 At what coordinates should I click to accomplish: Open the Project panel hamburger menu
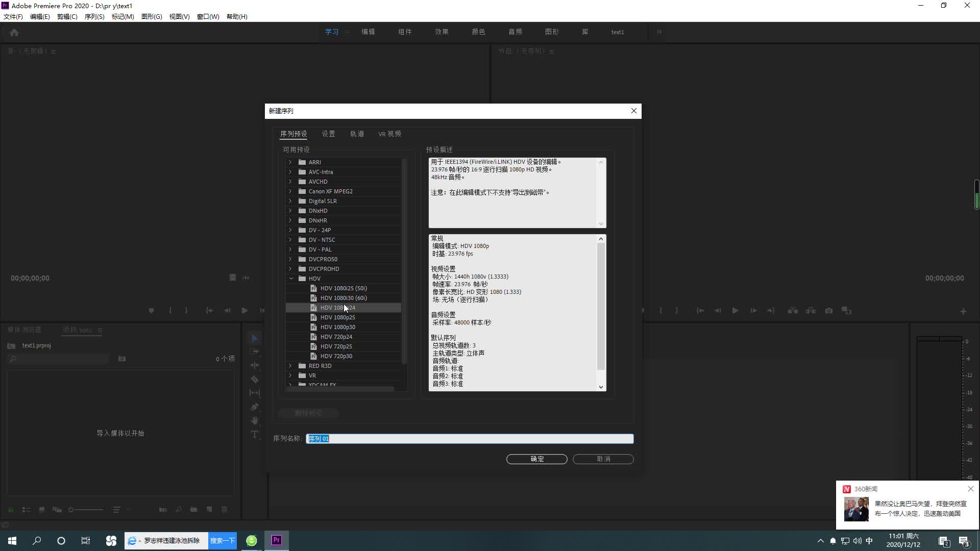tap(100, 330)
